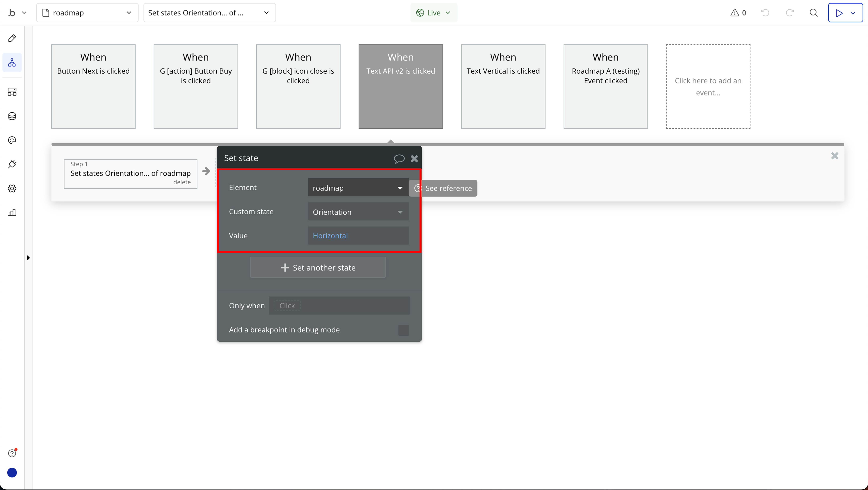Check the breakpoint in debug mode box
This screenshot has width=868, height=490.
pyautogui.click(x=403, y=330)
